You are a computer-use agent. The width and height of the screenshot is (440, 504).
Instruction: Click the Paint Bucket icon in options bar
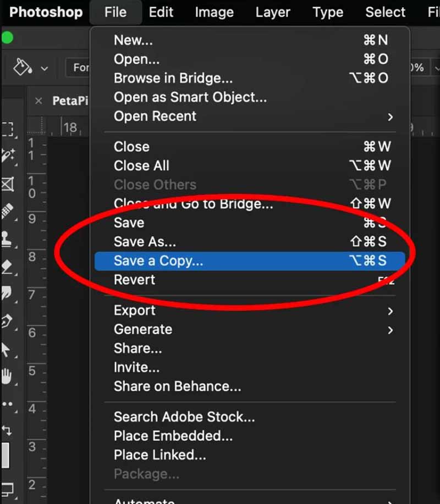[22, 66]
